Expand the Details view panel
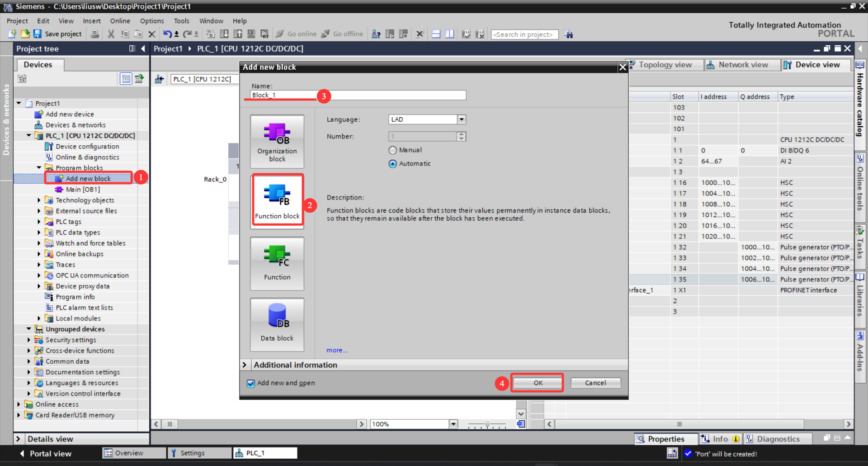868x466 pixels. pyautogui.click(x=19, y=439)
